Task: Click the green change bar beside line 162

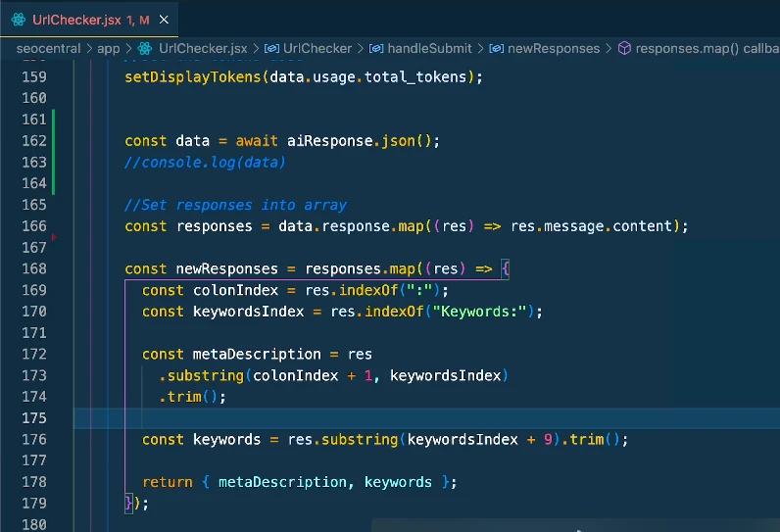Action: [x=53, y=141]
